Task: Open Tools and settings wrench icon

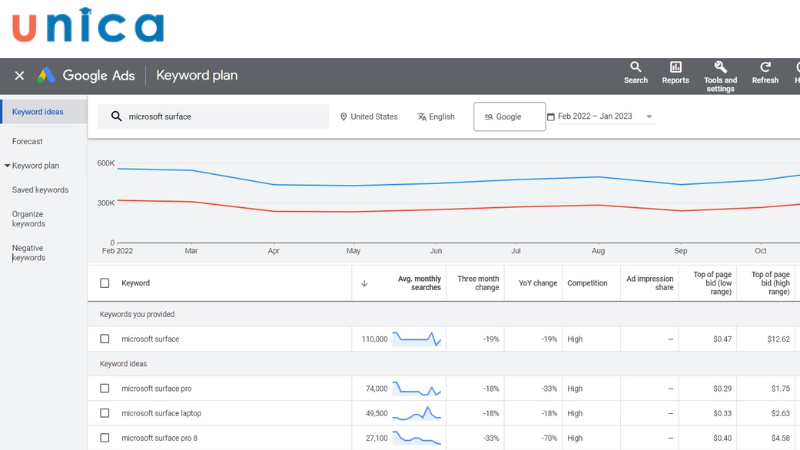Action: [720, 67]
